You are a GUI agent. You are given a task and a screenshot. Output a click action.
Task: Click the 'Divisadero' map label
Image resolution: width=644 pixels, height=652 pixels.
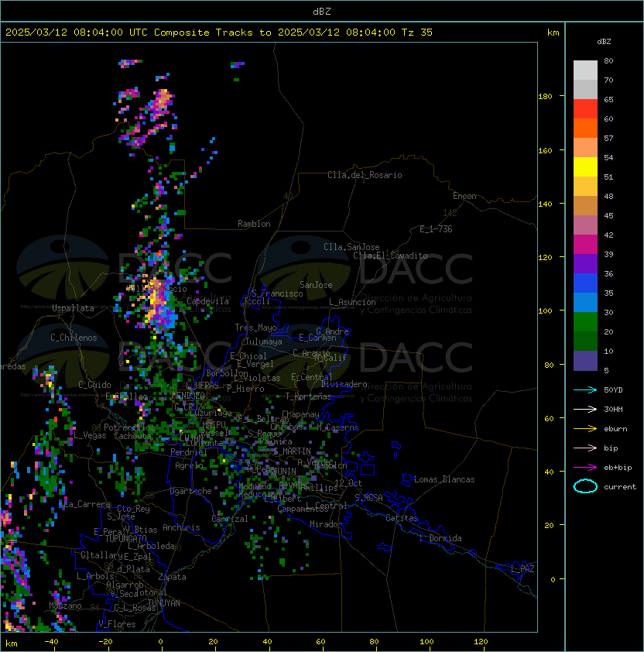tap(344, 384)
